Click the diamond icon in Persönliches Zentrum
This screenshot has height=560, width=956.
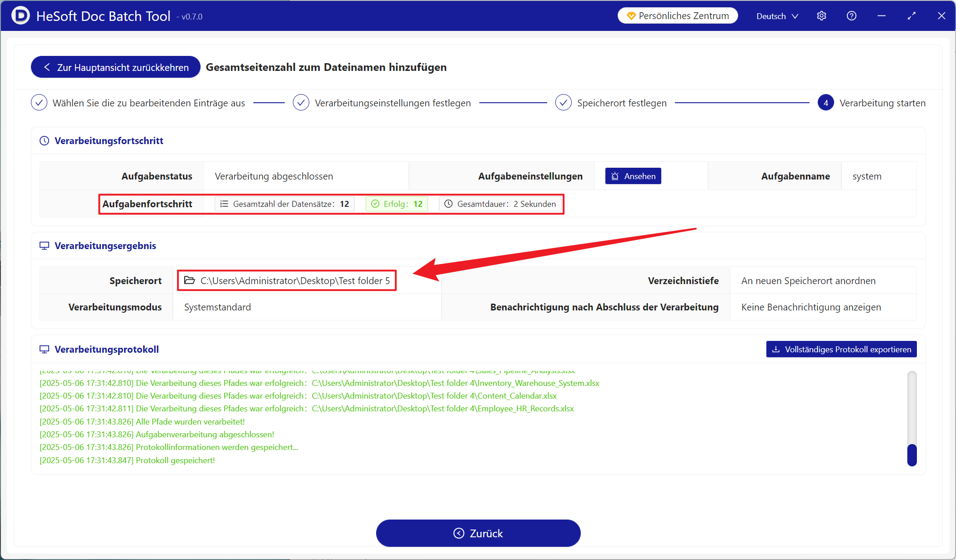pyautogui.click(x=631, y=16)
